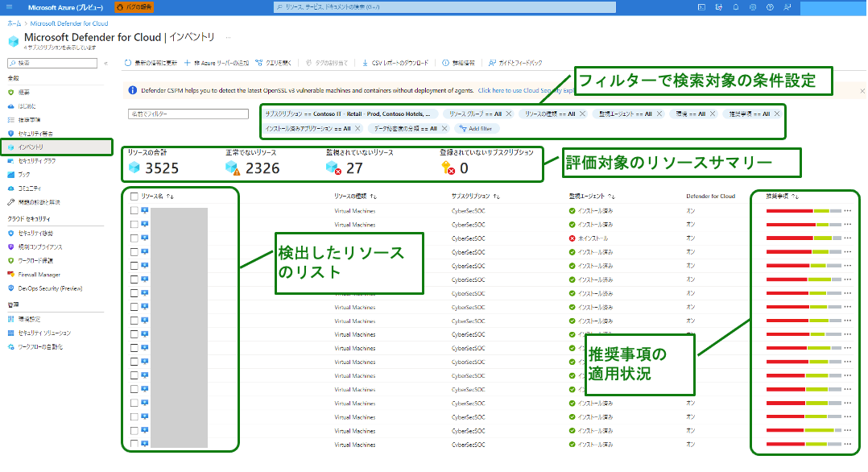Click the refresh icon in the toolbar
This screenshot has width=868, height=472.
[128, 63]
